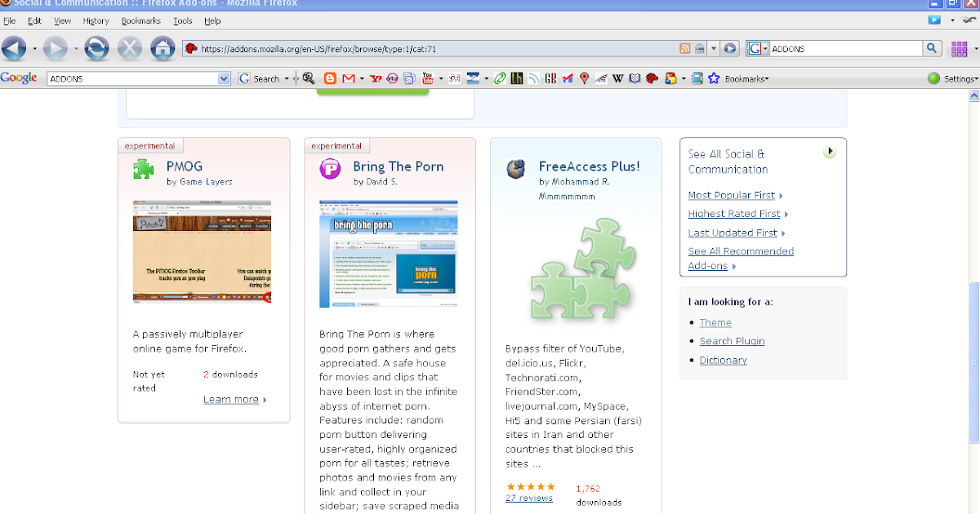Go to the Home page button

pyautogui.click(x=163, y=49)
